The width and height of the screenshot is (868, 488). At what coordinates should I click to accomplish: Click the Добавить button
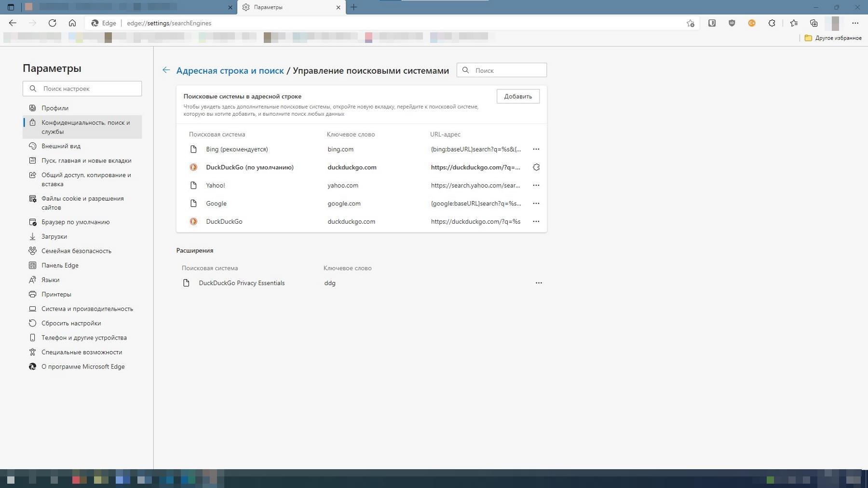[x=518, y=96]
